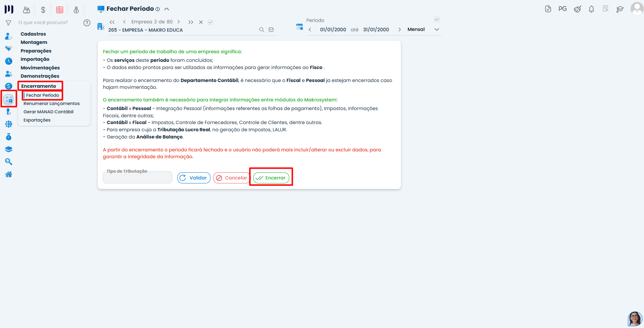Open the period calendar icon

(x=299, y=26)
